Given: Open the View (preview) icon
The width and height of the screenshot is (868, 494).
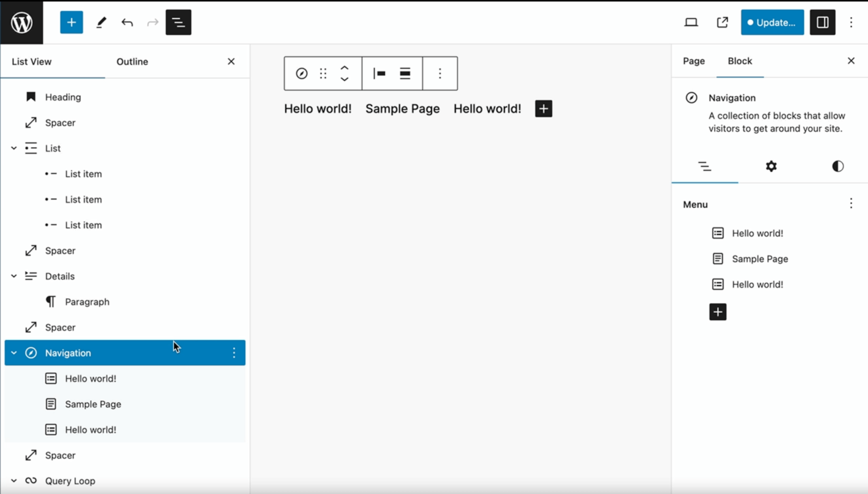Looking at the screenshot, I should 691,22.
